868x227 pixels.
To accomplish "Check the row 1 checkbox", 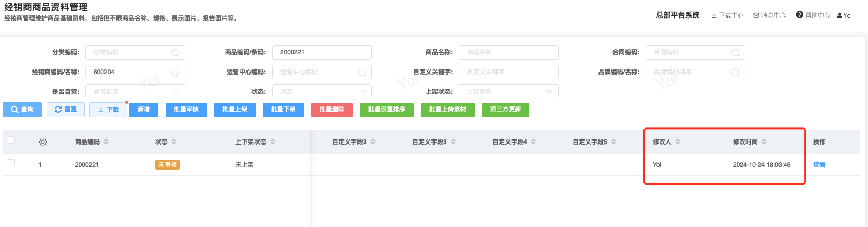I will coord(11,163).
